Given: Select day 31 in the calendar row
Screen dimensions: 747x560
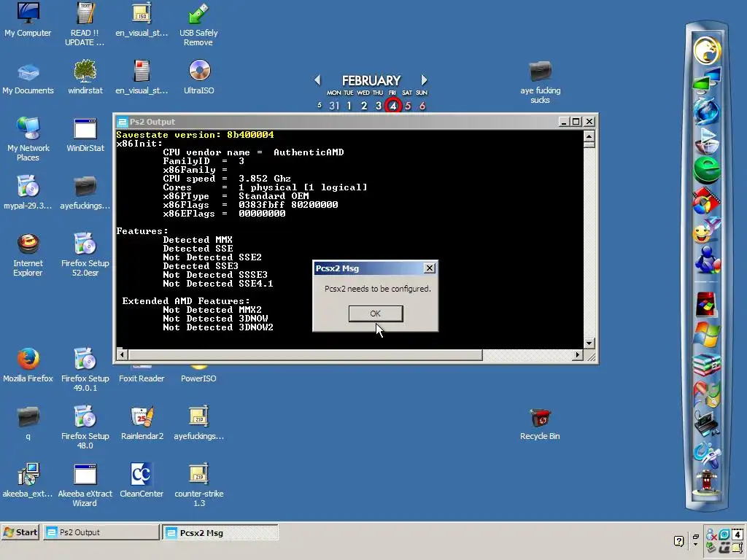Looking at the screenshot, I should pyautogui.click(x=334, y=106).
